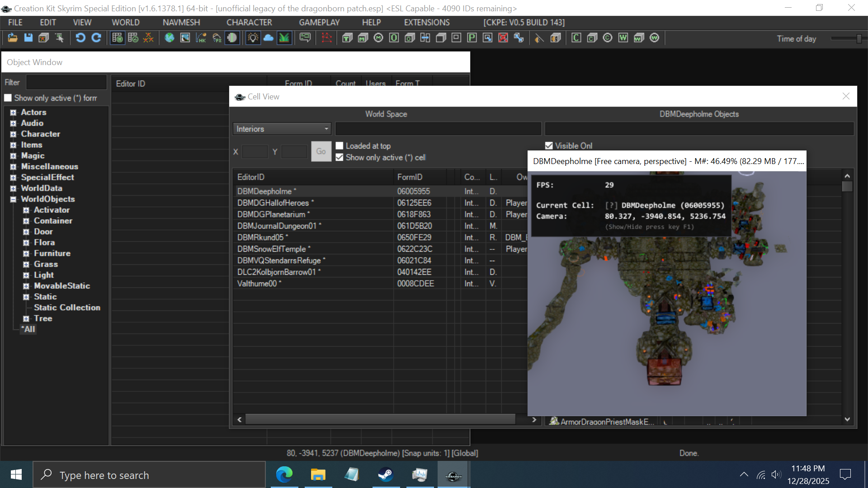
Task: Click the globe world icon
Action: click(x=170, y=38)
